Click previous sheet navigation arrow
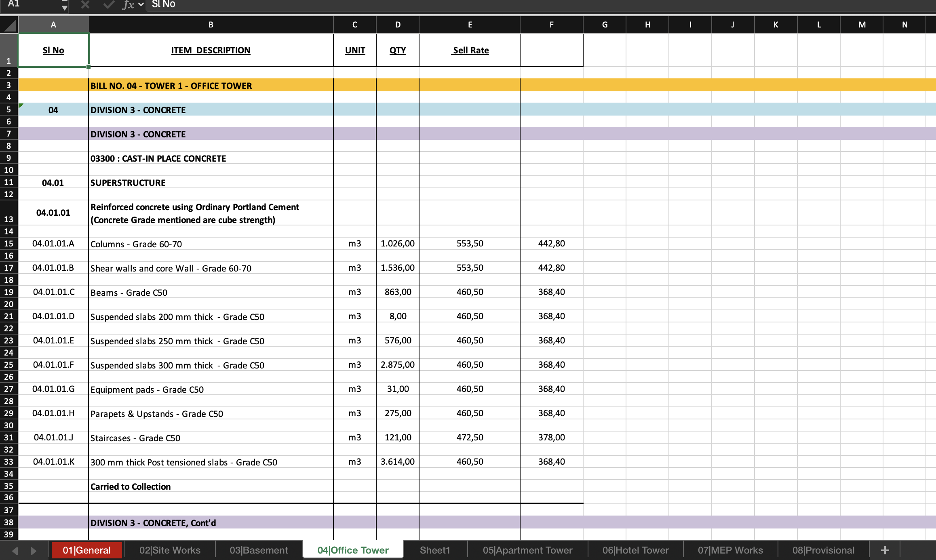Viewport: 936px width, 560px height. (15, 551)
